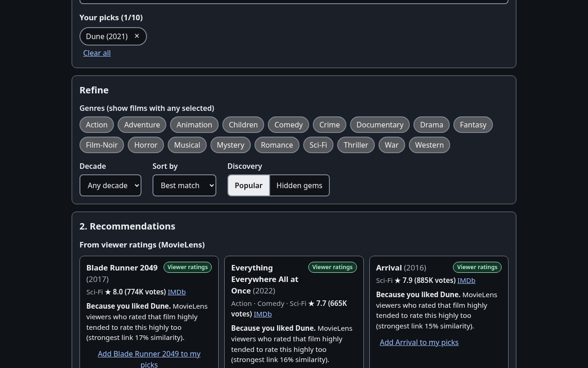The image size is (588, 368).
Task: Select Popular discovery mode
Action: 249,185
